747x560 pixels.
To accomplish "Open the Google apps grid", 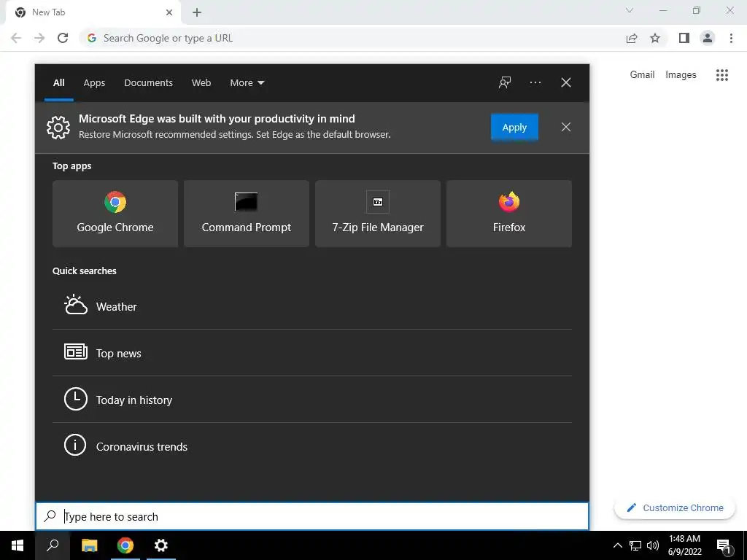I will click(x=721, y=75).
